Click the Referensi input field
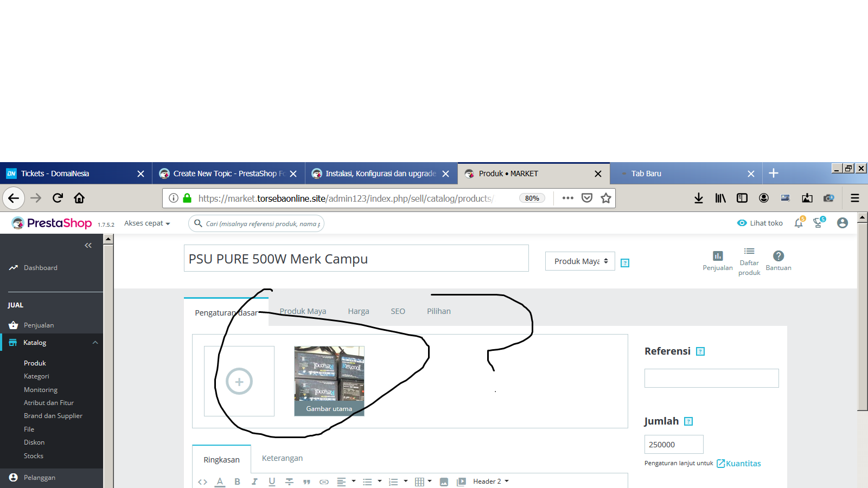The width and height of the screenshot is (868, 488). coord(712,378)
